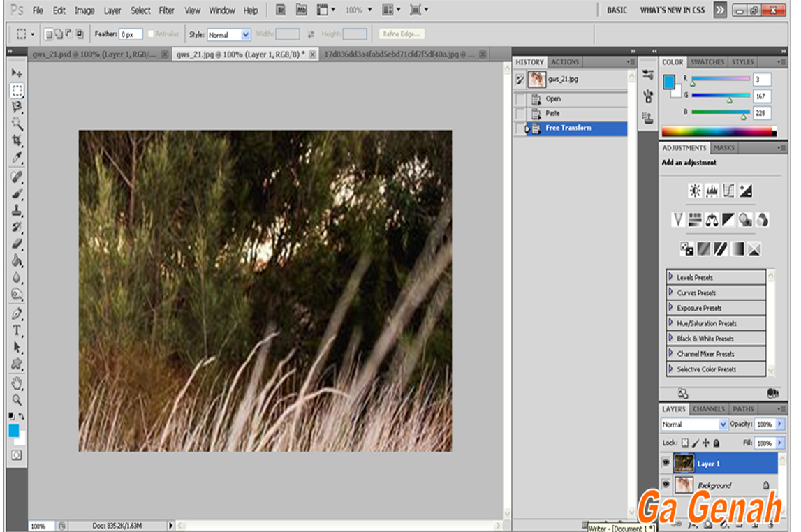Add a Hue/Saturation adjustment
Screen dimensions: 801x532
[696, 219]
